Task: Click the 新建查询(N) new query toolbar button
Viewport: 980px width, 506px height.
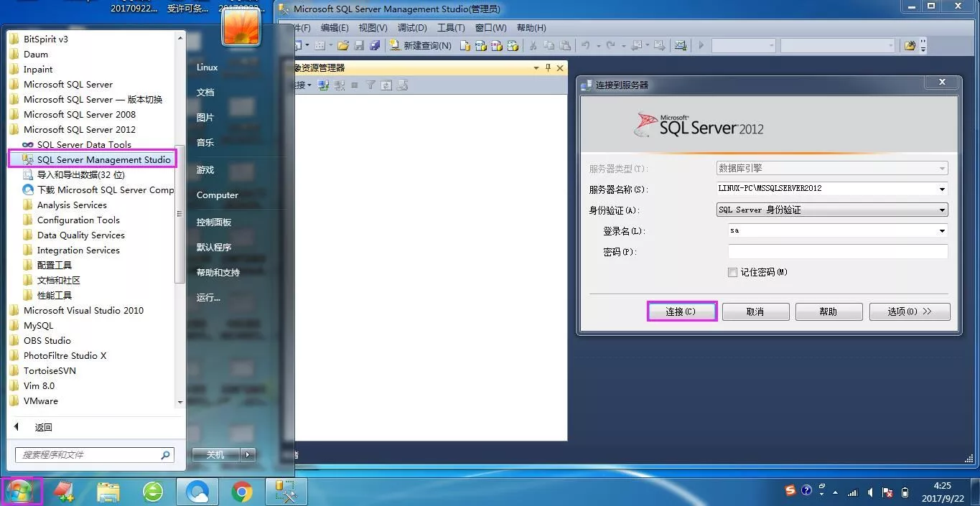Action: coord(421,45)
